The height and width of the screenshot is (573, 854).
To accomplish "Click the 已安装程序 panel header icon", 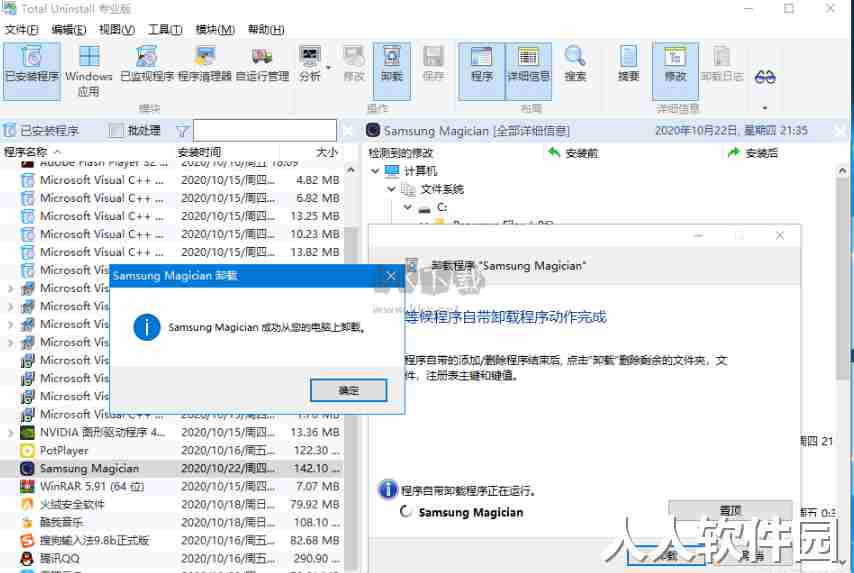I will tap(9, 131).
